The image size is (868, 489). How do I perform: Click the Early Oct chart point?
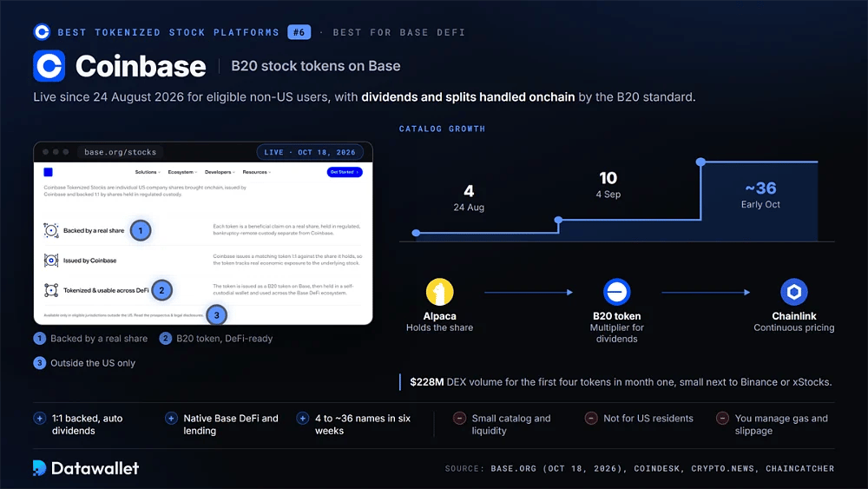tap(700, 162)
